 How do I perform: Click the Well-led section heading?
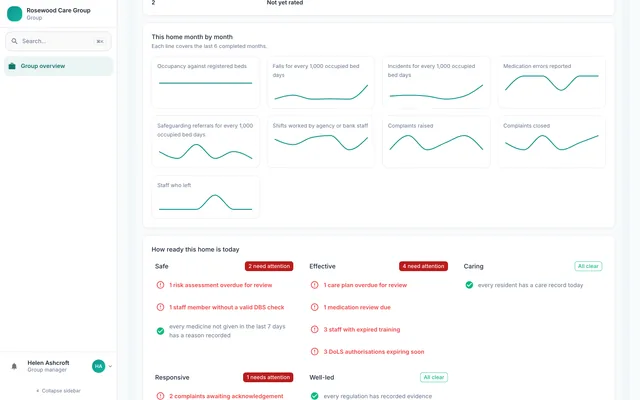coord(322,377)
